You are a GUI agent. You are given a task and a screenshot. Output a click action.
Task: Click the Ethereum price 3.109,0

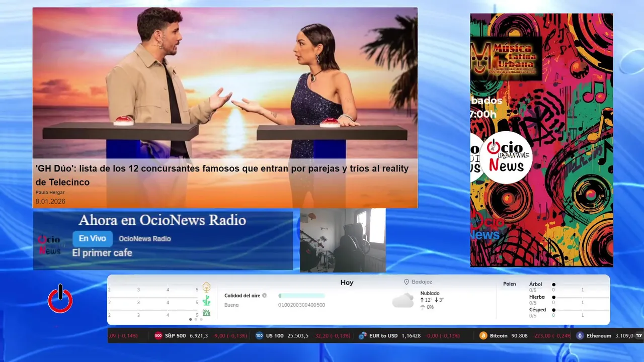624,336
